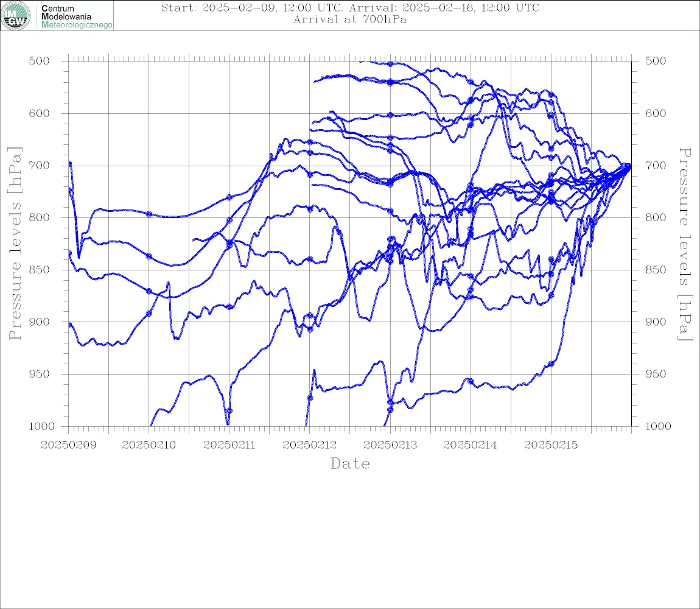The width and height of the screenshot is (700, 609).
Task: Click the 20250211 date label
Action: click(x=229, y=445)
